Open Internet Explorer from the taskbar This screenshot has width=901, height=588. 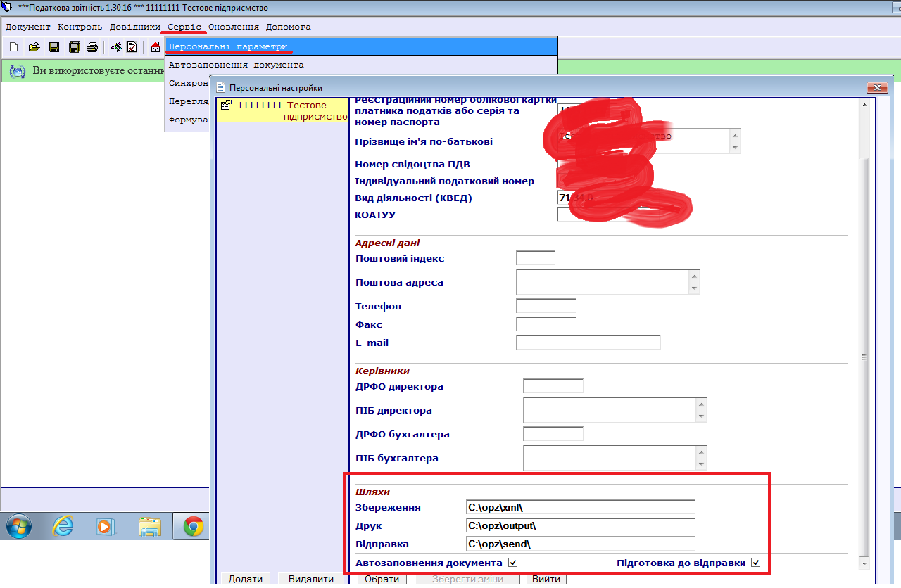(x=63, y=526)
